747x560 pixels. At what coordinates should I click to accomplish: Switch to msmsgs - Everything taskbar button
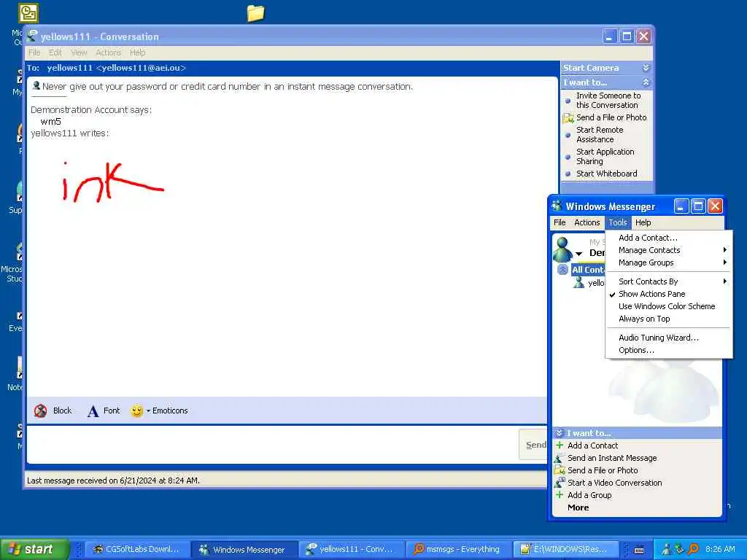457,549
